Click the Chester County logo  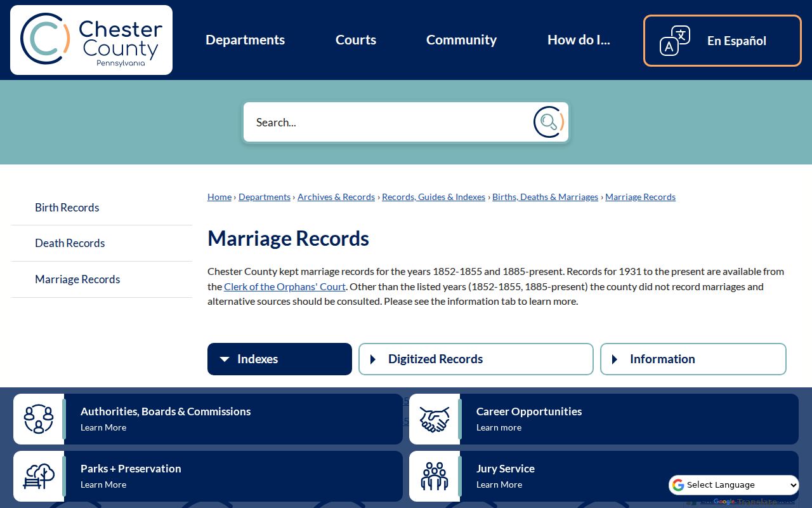pyautogui.click(x=91, y=40)
